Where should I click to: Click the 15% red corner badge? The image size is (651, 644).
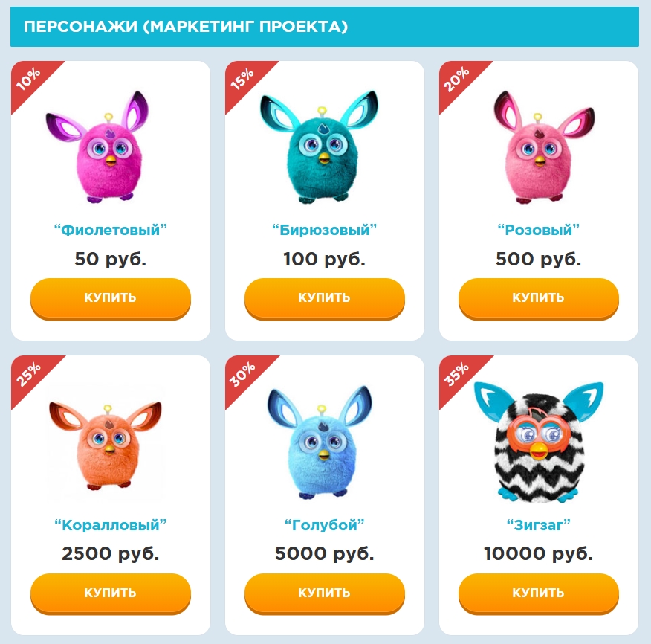tap(244, 80)
